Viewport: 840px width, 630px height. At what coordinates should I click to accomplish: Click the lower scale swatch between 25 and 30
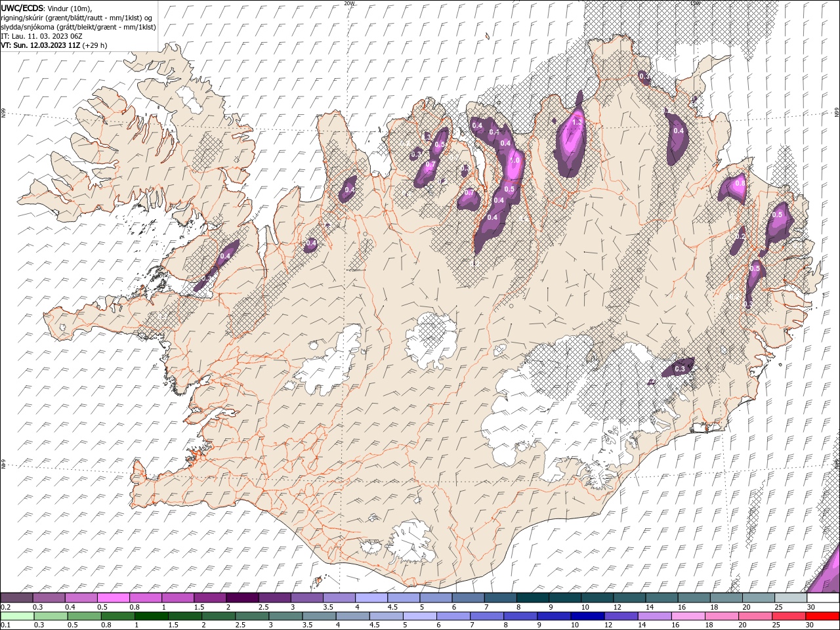pos(787,616)
